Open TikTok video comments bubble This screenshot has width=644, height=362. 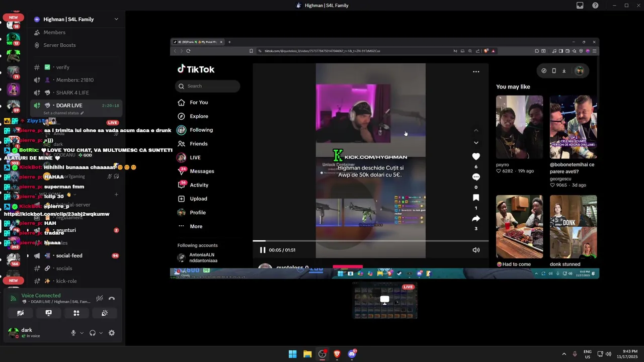[x=476, y=177]
